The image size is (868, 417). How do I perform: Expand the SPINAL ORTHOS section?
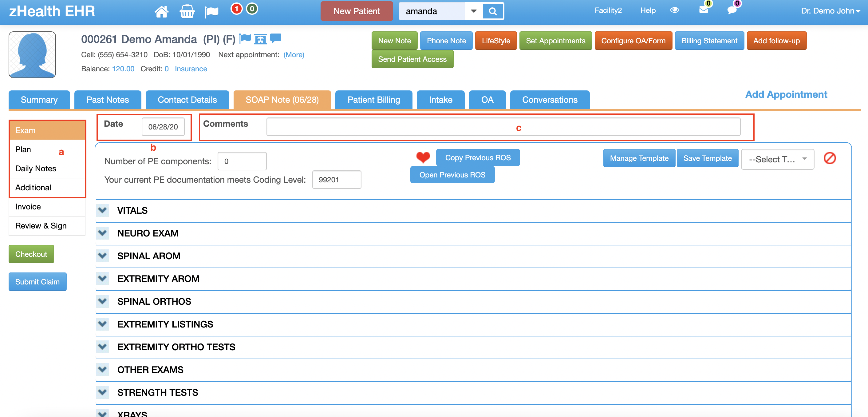click(102, 301)
